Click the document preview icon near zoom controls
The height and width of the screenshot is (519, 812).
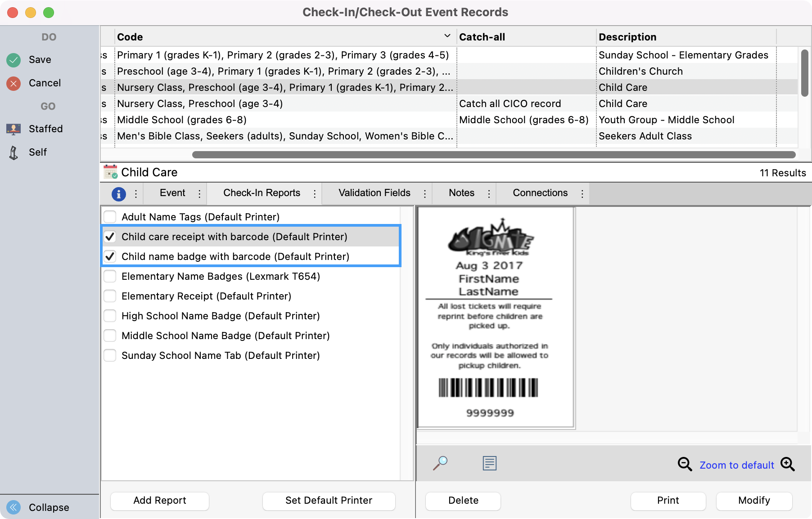(489, 463)
